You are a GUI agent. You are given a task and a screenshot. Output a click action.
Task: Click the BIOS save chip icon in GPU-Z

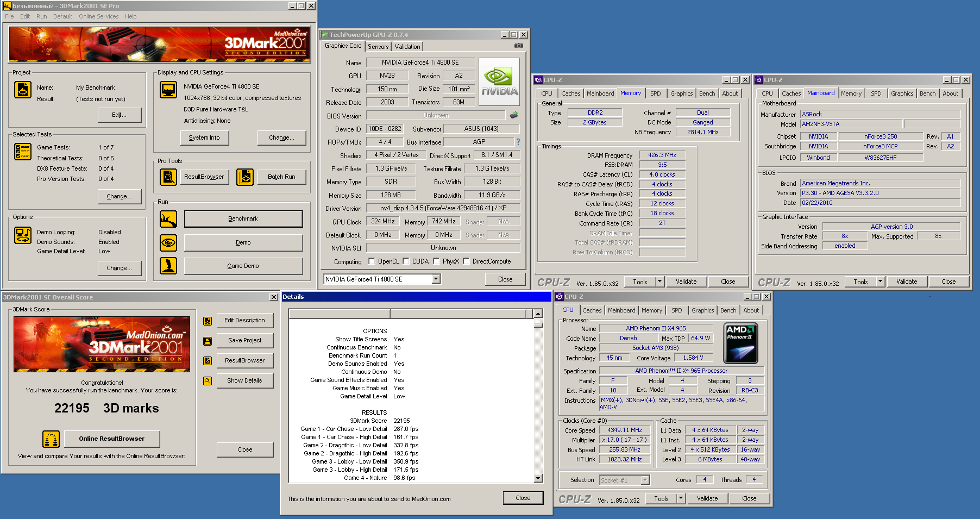pos(514,115)
